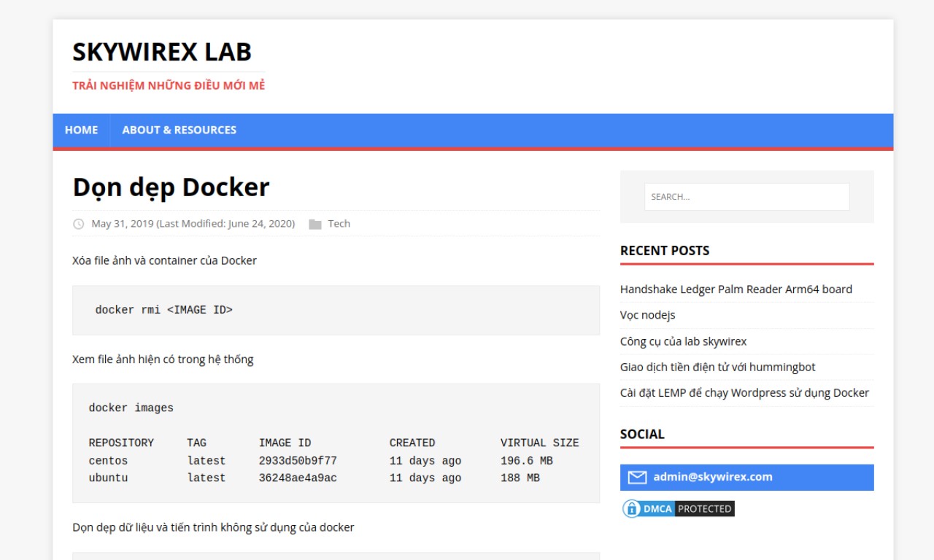Image resolution: width=934 pixels, height=560 pixels.
Task: Focus the Search input field
Action: coord(746,197)
